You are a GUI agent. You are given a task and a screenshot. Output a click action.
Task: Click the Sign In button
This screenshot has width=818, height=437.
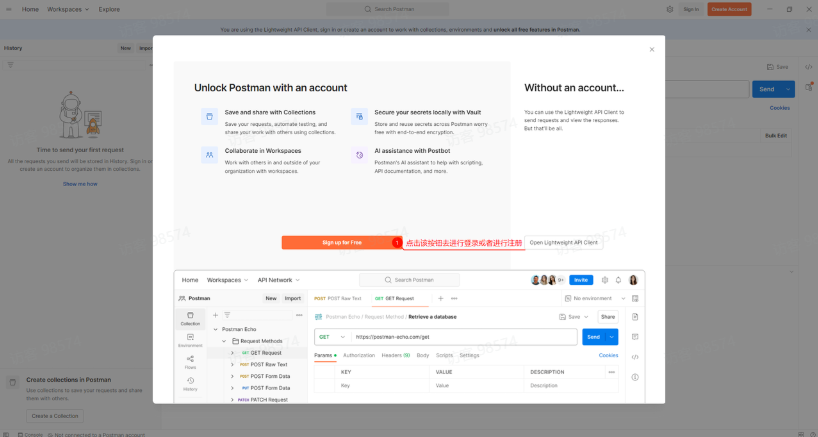[691, 9]
